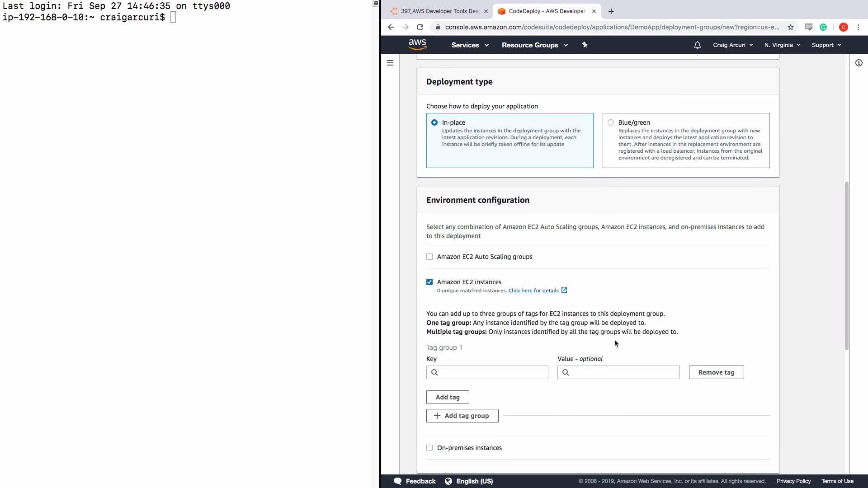Uncheck Amazon EC2 instances checkbox
Screen dimensions: 868x488
429,282
